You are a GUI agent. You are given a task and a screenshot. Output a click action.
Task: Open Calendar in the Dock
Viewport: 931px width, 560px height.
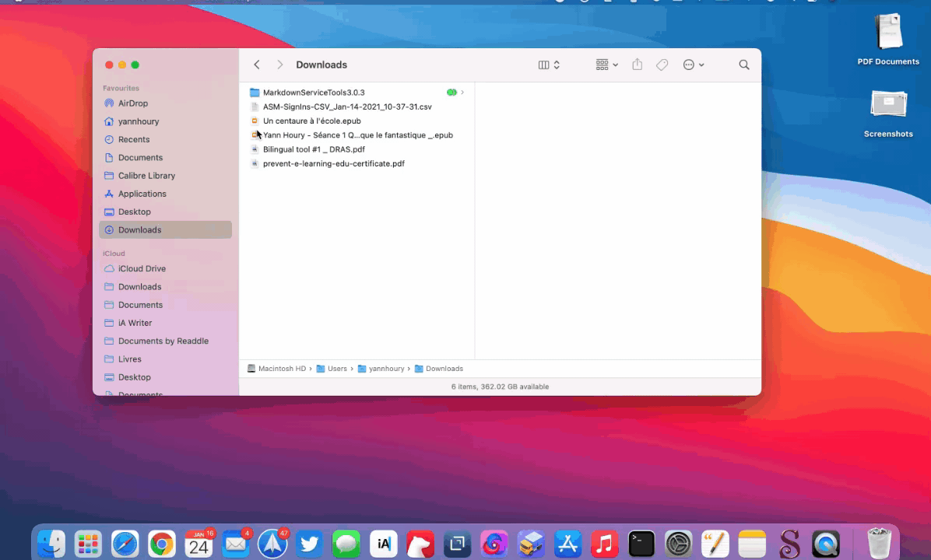(199, 544)
